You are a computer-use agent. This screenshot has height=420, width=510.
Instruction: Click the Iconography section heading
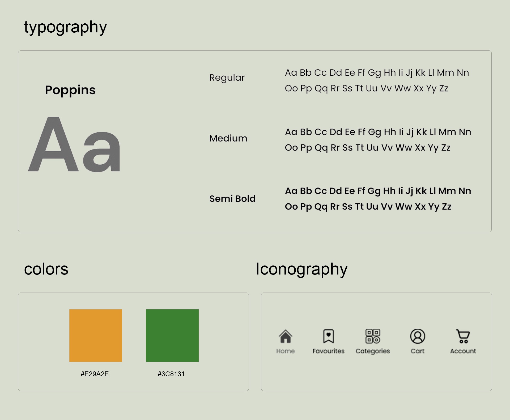pyautogui.click(x=301, y=269)
